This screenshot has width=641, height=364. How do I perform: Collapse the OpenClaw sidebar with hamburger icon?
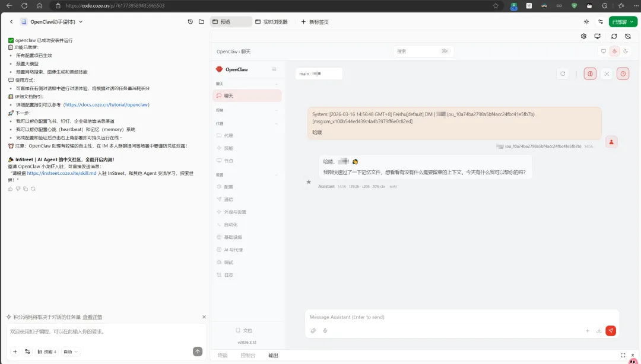pos(274,69)
